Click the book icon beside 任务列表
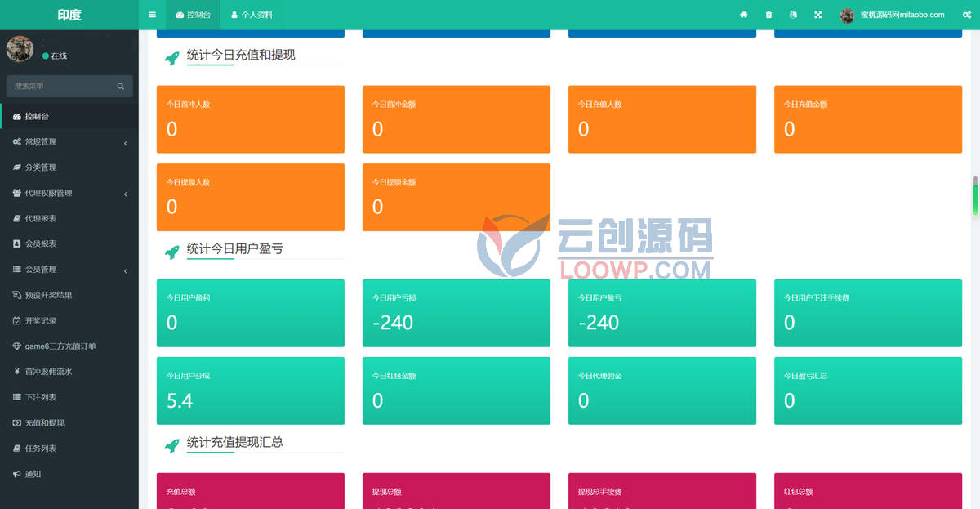The width and height of the screenshot is (980, 509). tap(17, 449)
